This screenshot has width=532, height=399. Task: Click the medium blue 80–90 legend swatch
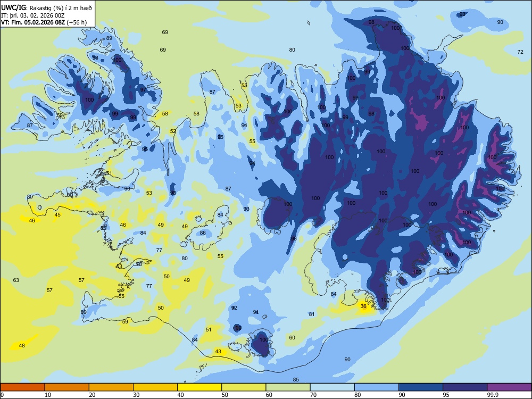point(377,387)
